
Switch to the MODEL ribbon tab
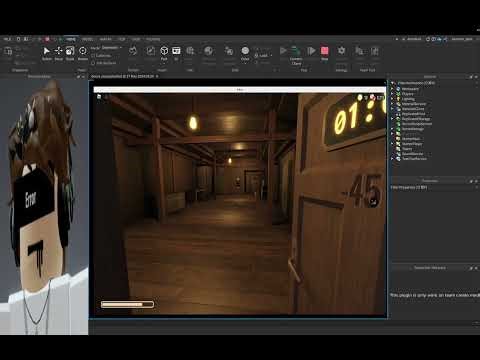point(87,39)
